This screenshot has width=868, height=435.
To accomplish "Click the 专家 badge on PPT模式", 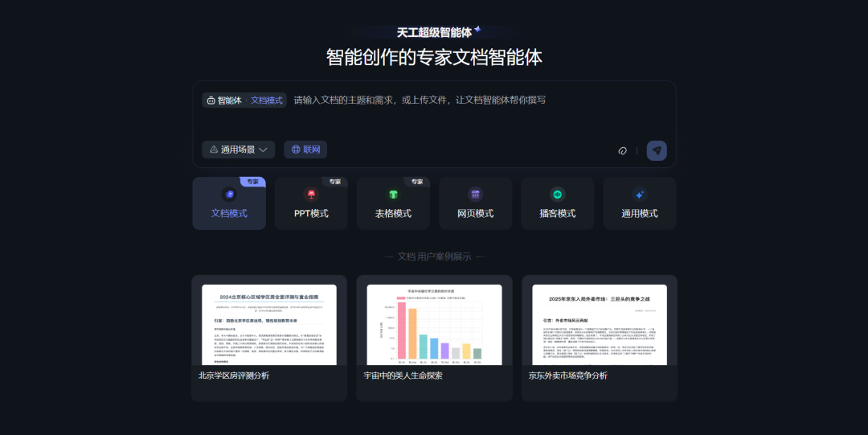I will pos(335,182).
